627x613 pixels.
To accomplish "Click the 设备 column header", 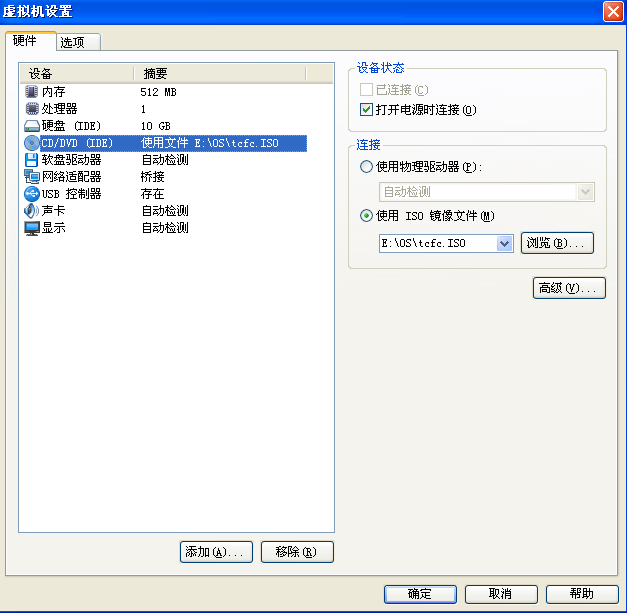I will point(77,74).
